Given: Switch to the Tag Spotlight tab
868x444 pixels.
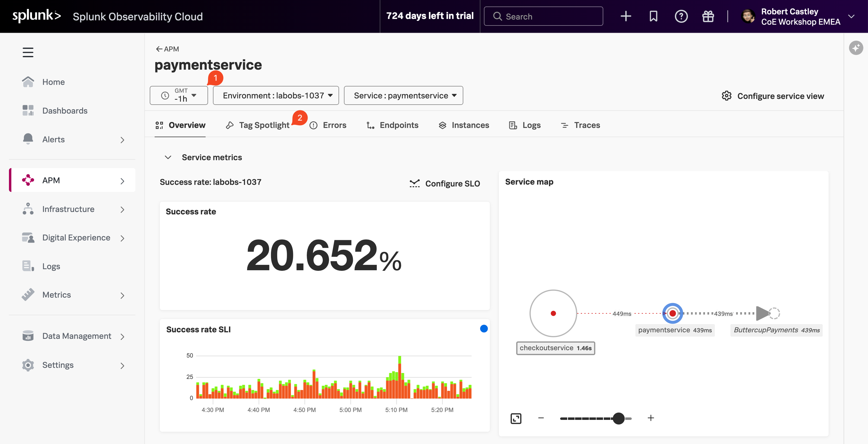Looking at the screenshot, I should point(264,125).
